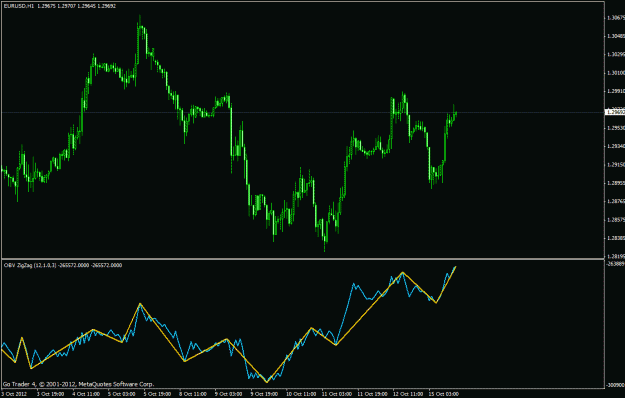Click the 1.2857 price axis label

[x=616, y=220]
